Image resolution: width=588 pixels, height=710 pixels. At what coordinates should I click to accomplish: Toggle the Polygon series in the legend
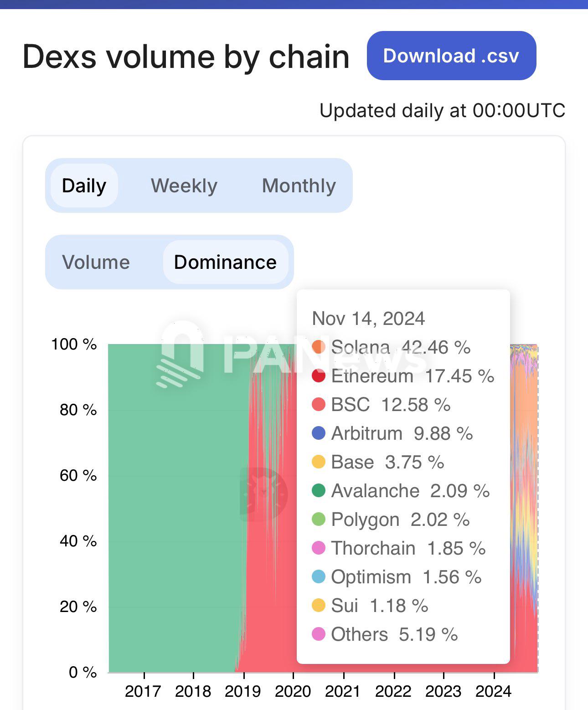(318, 520)
